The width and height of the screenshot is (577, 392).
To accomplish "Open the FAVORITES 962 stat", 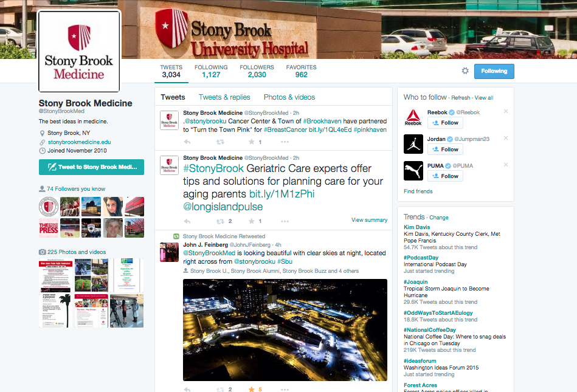I will pos(301,71).
